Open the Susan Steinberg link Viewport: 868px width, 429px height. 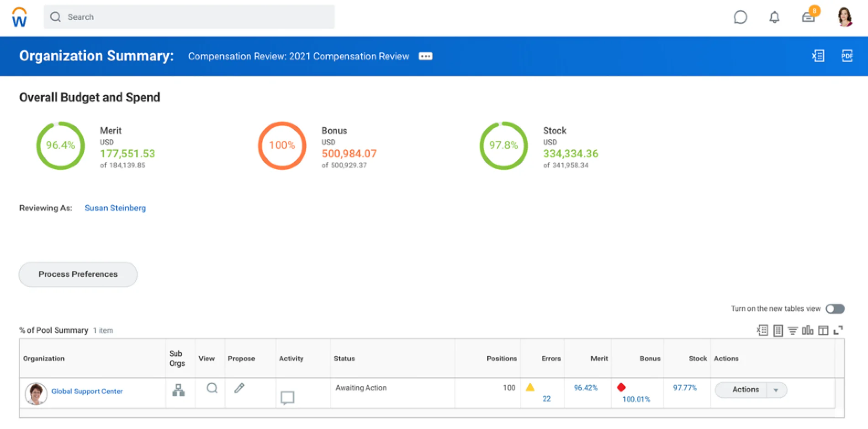(115, 208)
